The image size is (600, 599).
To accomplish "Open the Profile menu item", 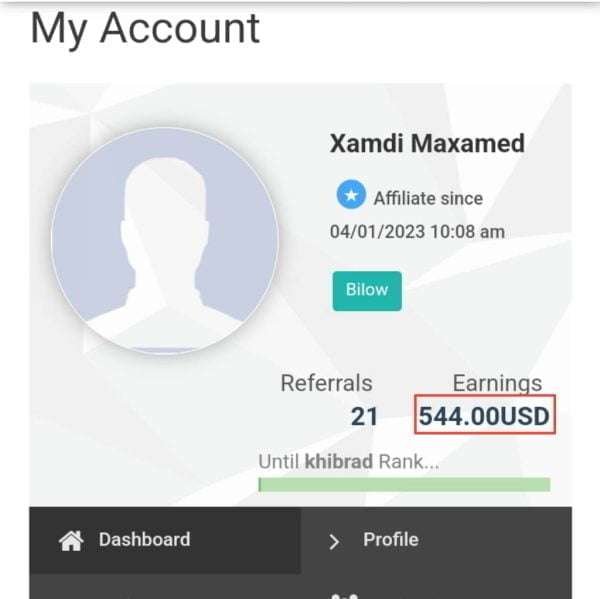I will pos(436,540).
